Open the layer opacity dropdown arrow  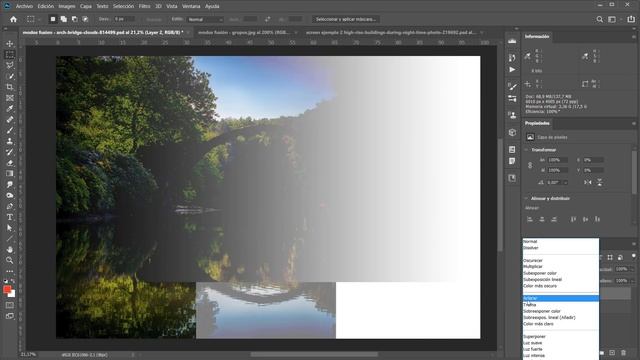pos(632,269)
